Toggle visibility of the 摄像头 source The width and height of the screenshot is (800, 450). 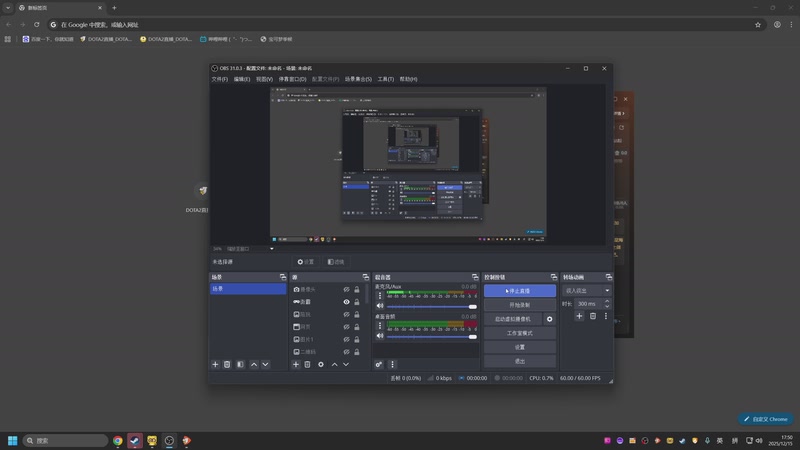point(346,289)
